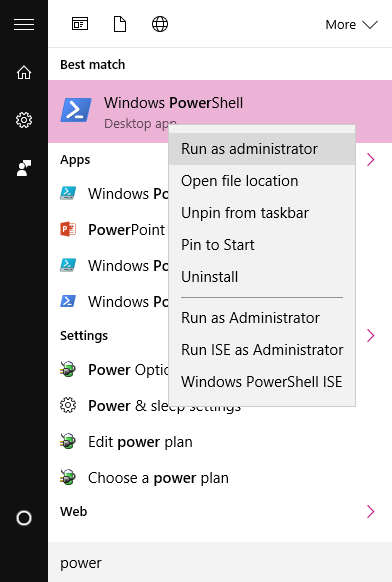Viewport: 392px width, 582px height.
Task: Click the last Windows PowerShell icon under Apps
Action: tap(68, 301)
